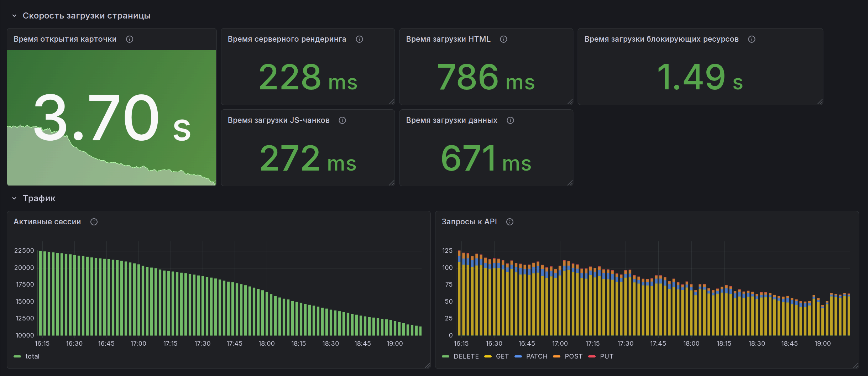The height and width of the screenshot is (376, 868).
Task: Click the Активные сессии info icon
Action: pyautogui.click(x=94, y=222)
